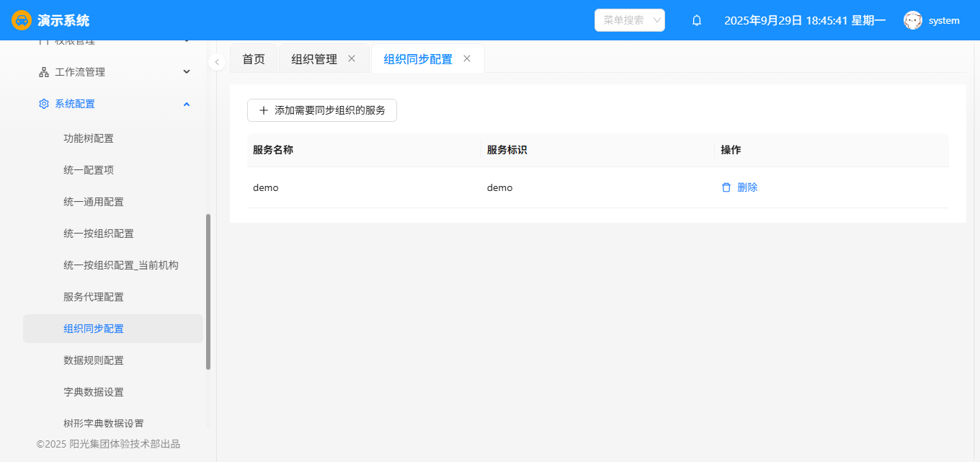
Task: Click the orange car logo icon
Action: coord(22,20)
